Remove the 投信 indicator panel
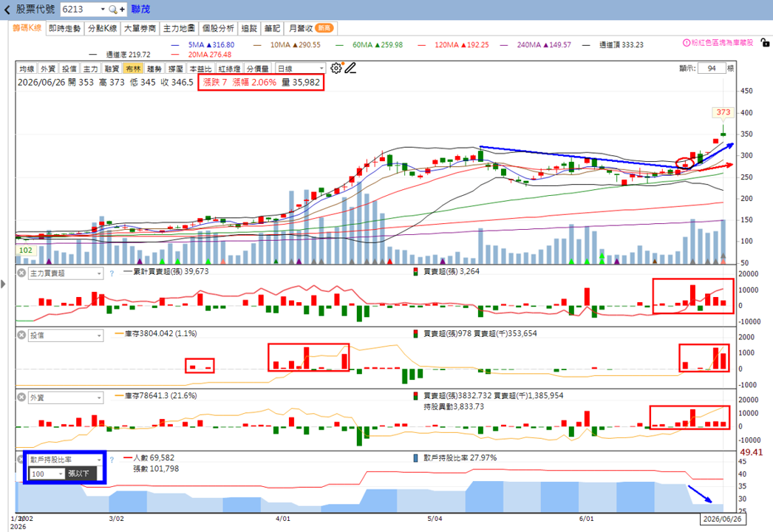Viewport: 773px width, 532px height. (x=21, y=335)
